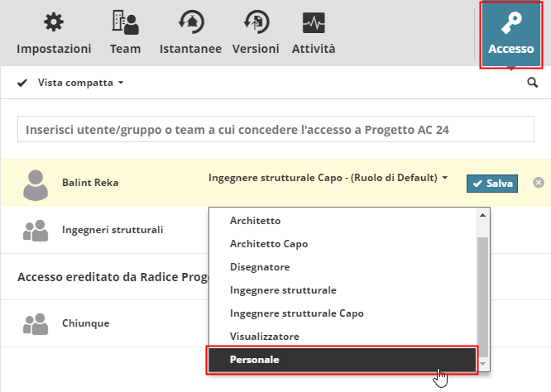The image size is (551, 392).
Task: Toggle the Vista compatta checkmark
Action: click(22, 83)
